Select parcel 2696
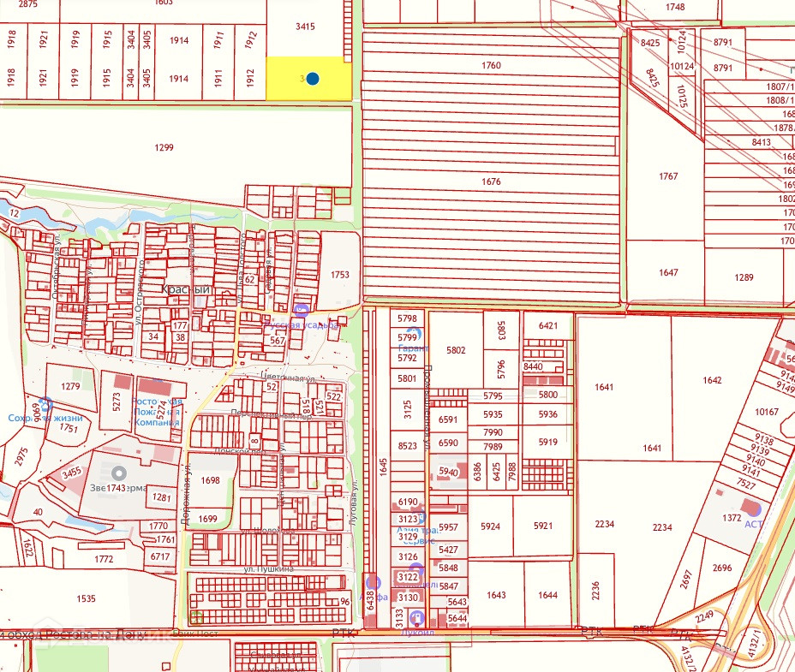The width and height of the screenshot is (795, 672). point(721,568)
